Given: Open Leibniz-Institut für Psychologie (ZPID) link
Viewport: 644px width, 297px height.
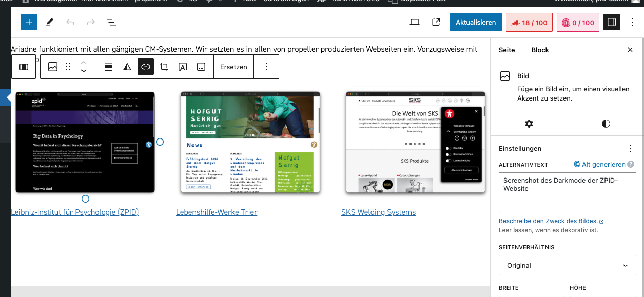Looking at the screenshot, I should [74, 212].
